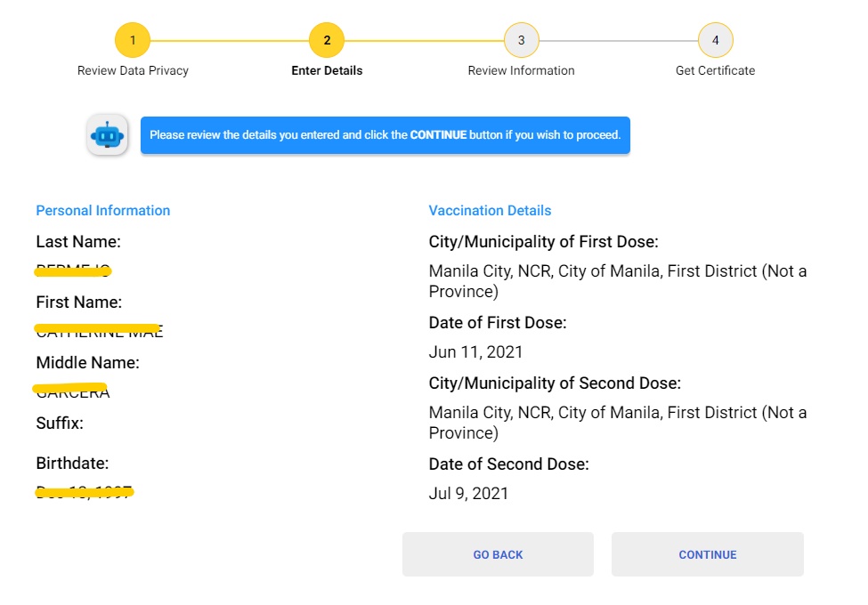Image resolution: width=868 pixels, height=605 pixels.
Task: Jump to step 3 circle
Action: (521, 40)
